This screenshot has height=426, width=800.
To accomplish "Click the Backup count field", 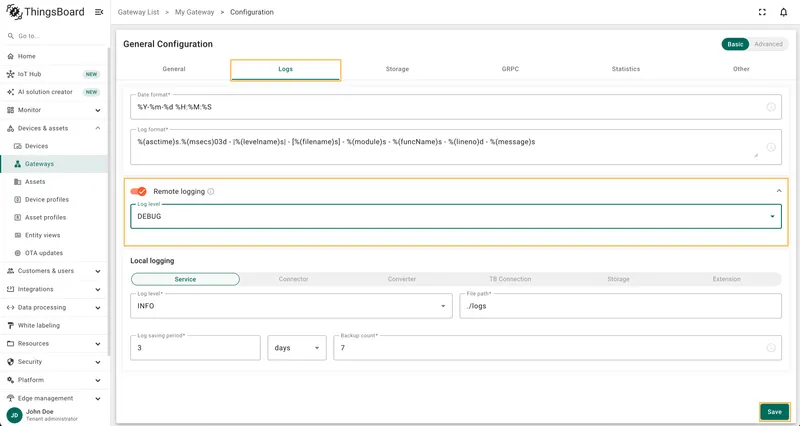I will (x=557, y=348).
